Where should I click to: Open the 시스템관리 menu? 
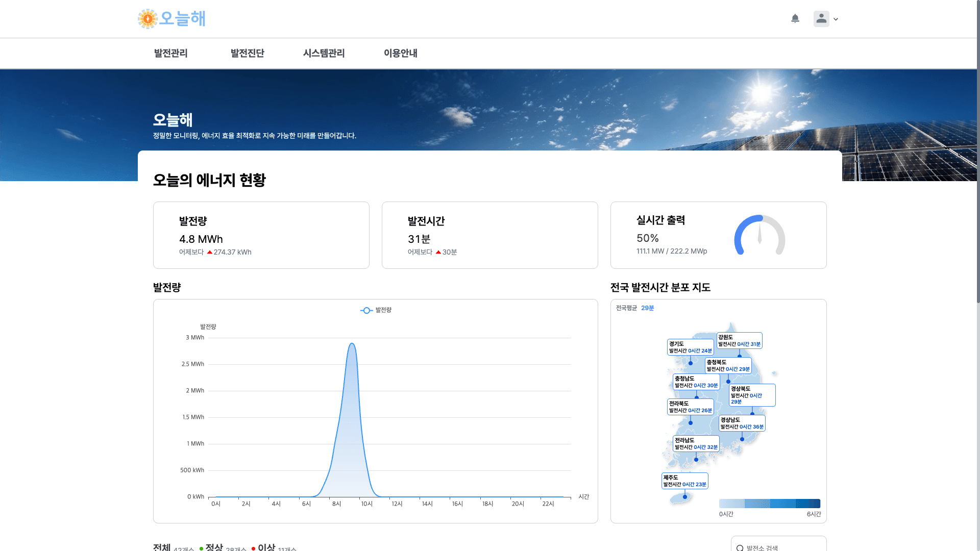pos(324,53)
